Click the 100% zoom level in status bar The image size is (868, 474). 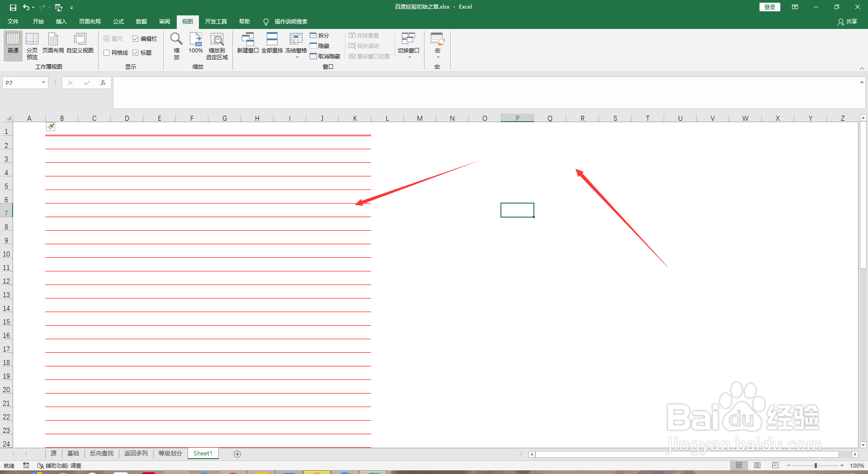pyautogui.click(x=857, y=465)
